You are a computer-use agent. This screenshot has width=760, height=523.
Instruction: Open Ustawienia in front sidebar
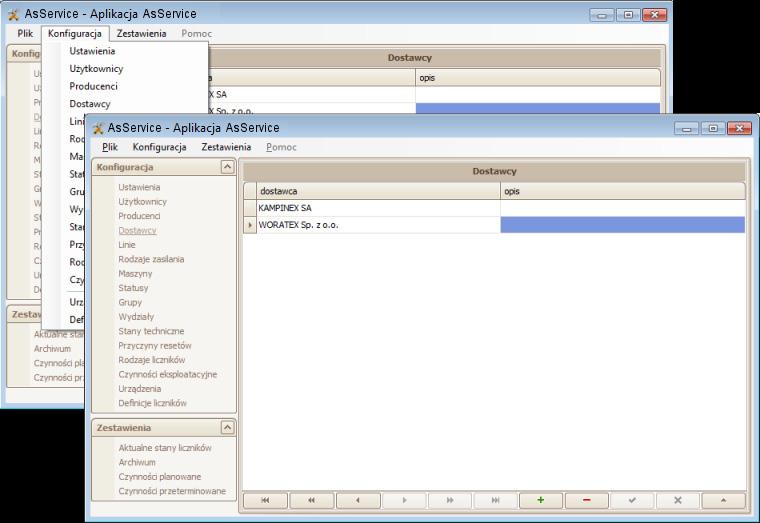tap(139, 187)
